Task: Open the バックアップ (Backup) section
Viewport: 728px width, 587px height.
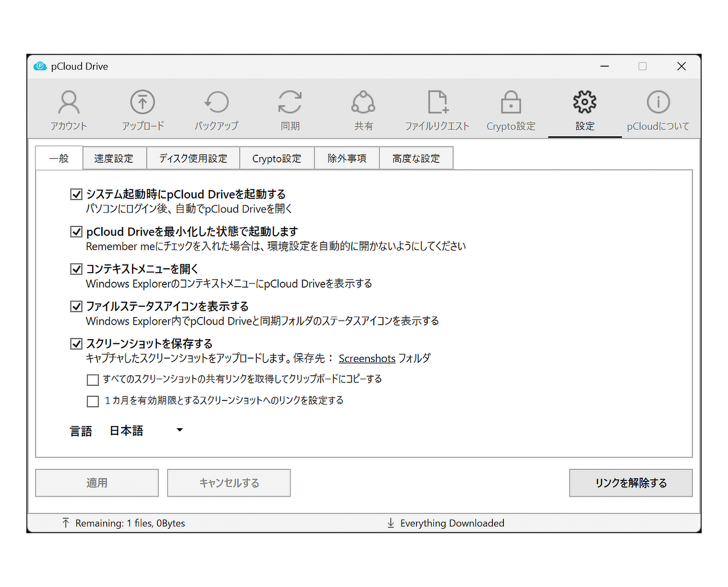Action: [x=216, y=110]
